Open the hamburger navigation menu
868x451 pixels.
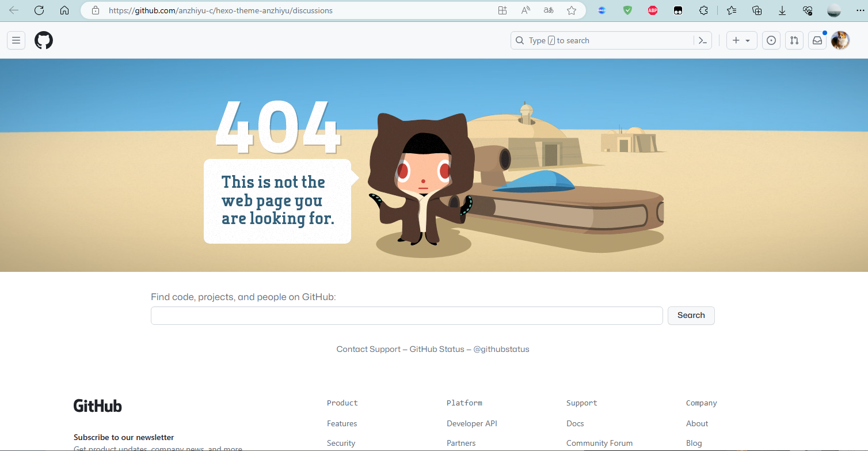tap(16, 40)
